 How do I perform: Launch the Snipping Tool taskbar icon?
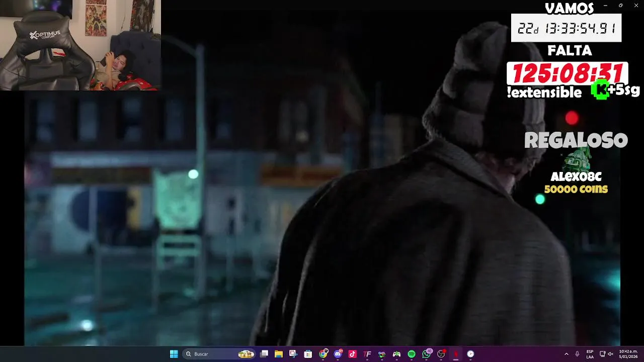(x=293, y=354)
